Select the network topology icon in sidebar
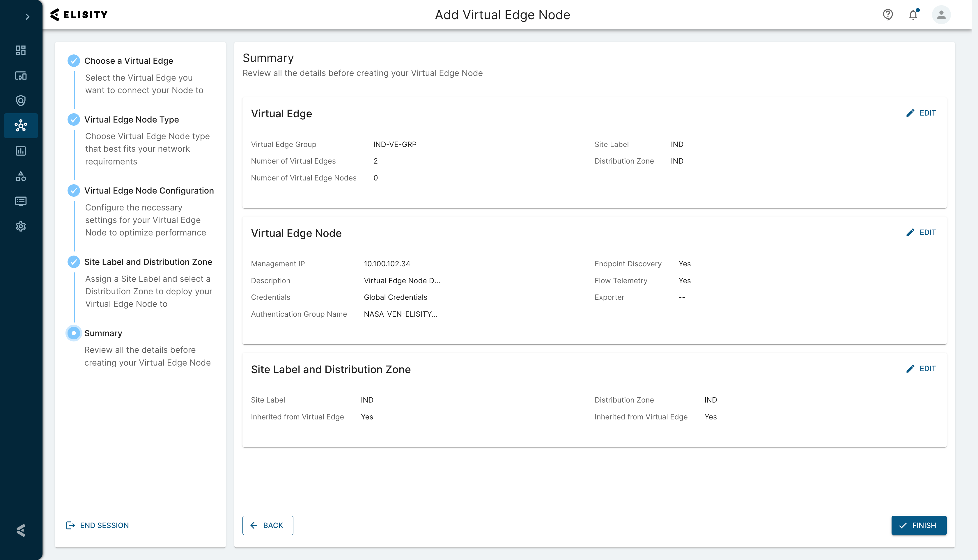The image size is (978, 560). pos(21,126)
